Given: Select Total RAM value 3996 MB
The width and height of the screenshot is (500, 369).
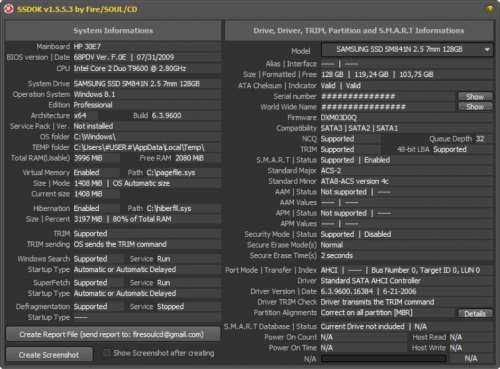Looking at the screenshot, I should point(88,158).
